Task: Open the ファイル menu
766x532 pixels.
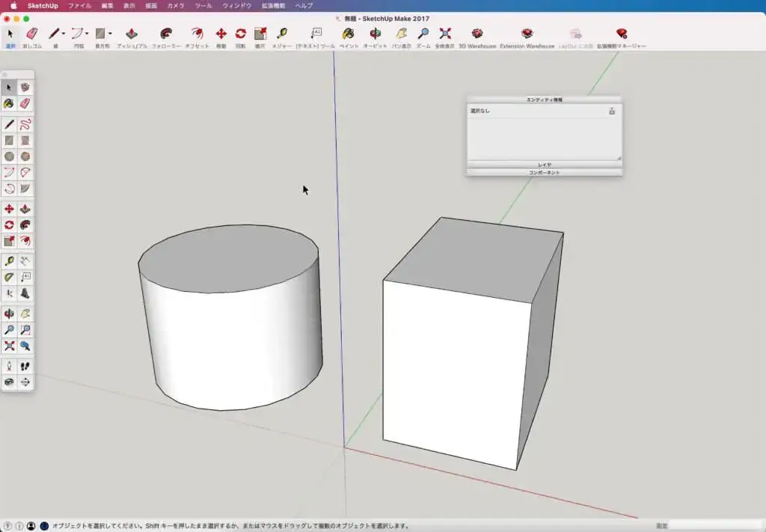Action: click(x=79, y=6)
